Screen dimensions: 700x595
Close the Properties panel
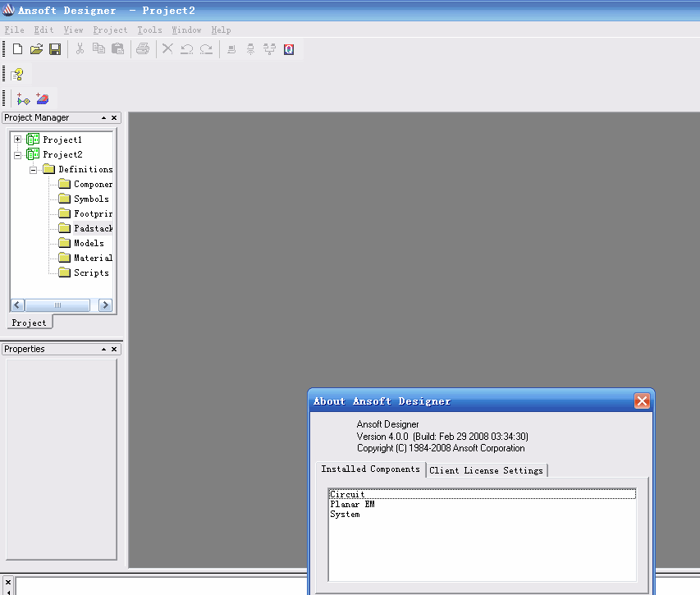click(x=114, y=349)
